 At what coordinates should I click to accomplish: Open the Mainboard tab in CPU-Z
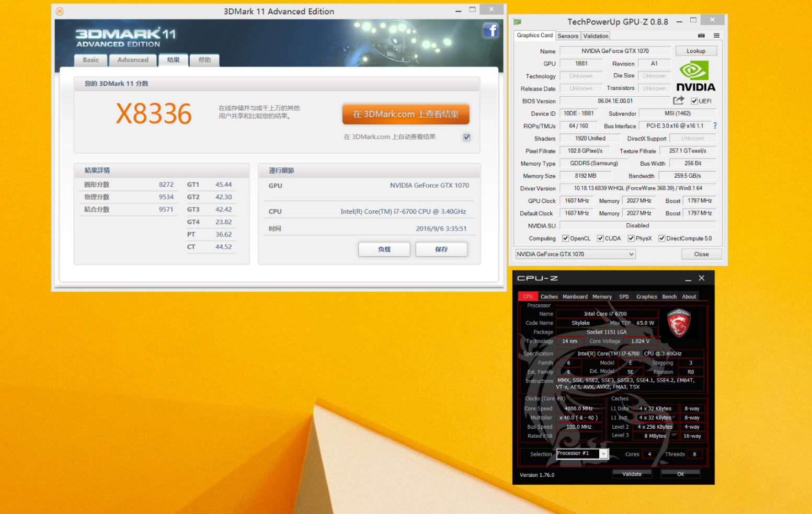point(575,296)
